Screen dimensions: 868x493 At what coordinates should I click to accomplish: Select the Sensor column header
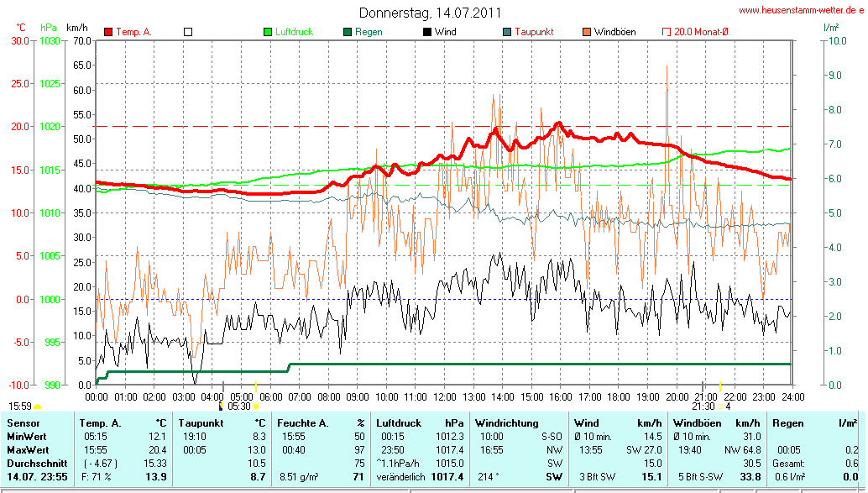click(22, 422)
